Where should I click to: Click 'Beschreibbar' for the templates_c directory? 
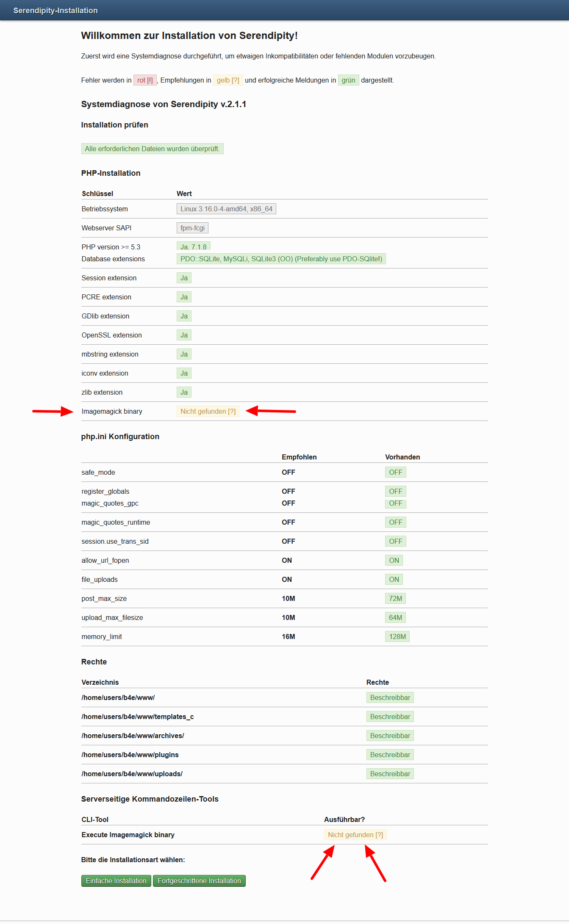coord(390,717)
